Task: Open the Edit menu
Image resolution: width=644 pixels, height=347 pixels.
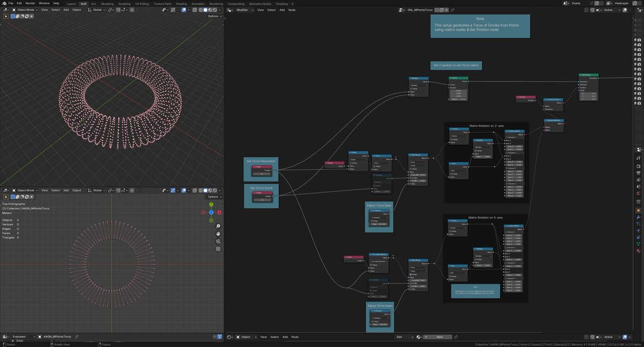Action: pos(19,3)
